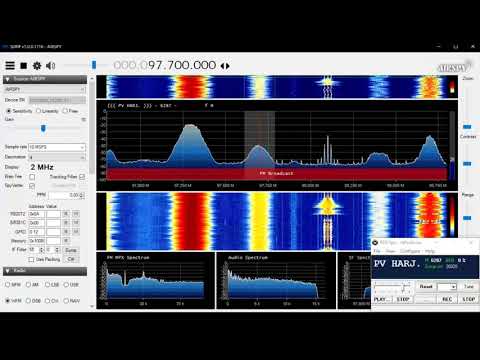Click the FM Broadcast red band label
This screenshot has width=480, height=360.
click(276, 173)
